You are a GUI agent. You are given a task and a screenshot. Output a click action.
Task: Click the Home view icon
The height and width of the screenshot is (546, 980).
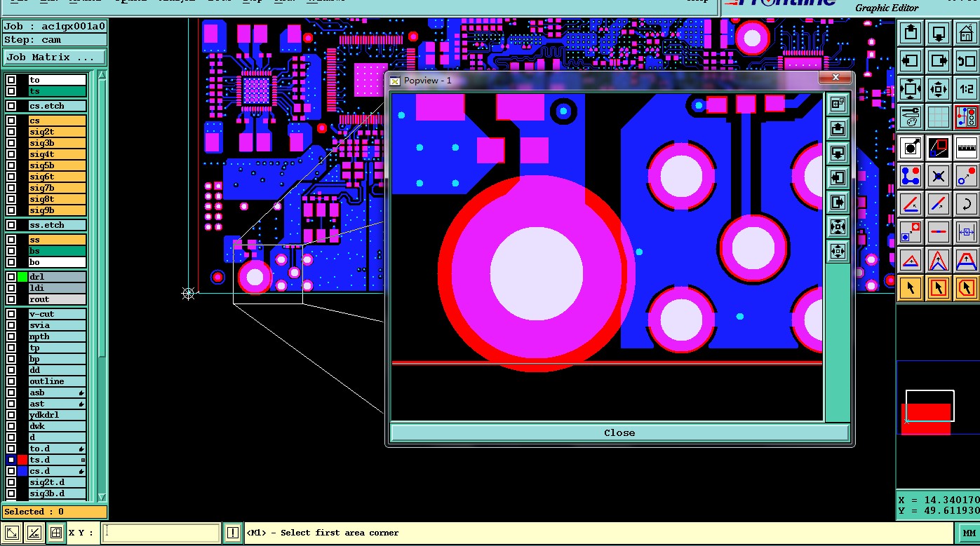(x=967, y=33)
